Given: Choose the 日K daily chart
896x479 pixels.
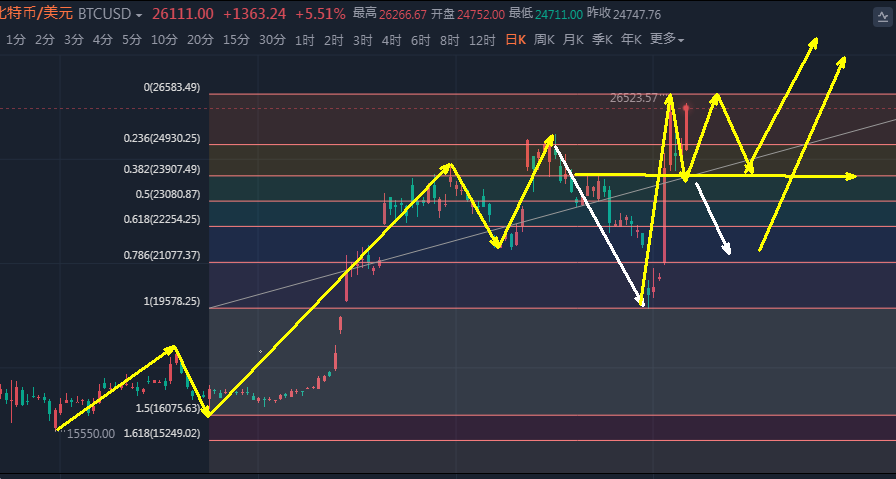Looking at the screenshot, I should coord(515,39).
